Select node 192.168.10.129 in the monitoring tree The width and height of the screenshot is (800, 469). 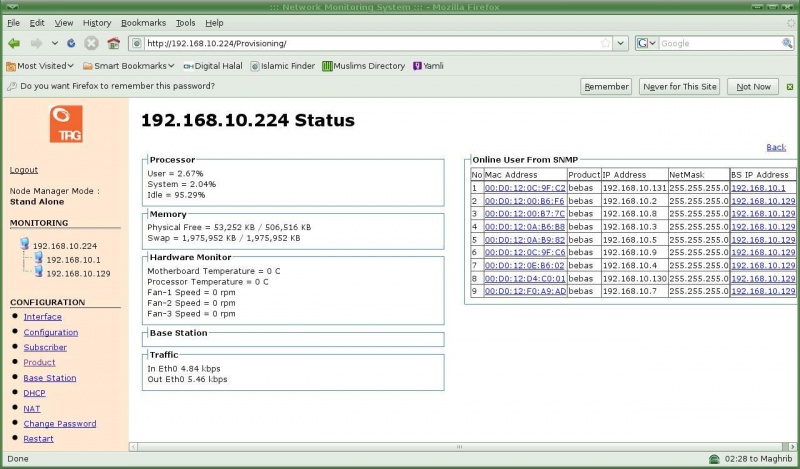(76, 272)
